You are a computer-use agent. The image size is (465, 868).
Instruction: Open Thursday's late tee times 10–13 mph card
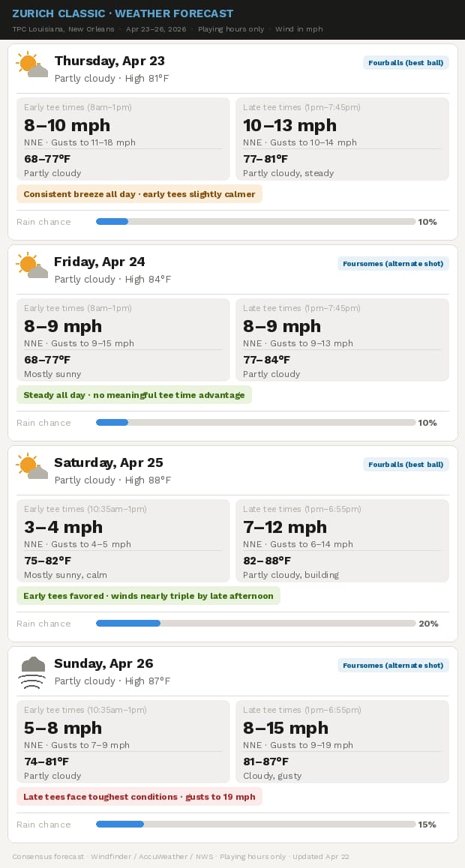click(342, 139)
